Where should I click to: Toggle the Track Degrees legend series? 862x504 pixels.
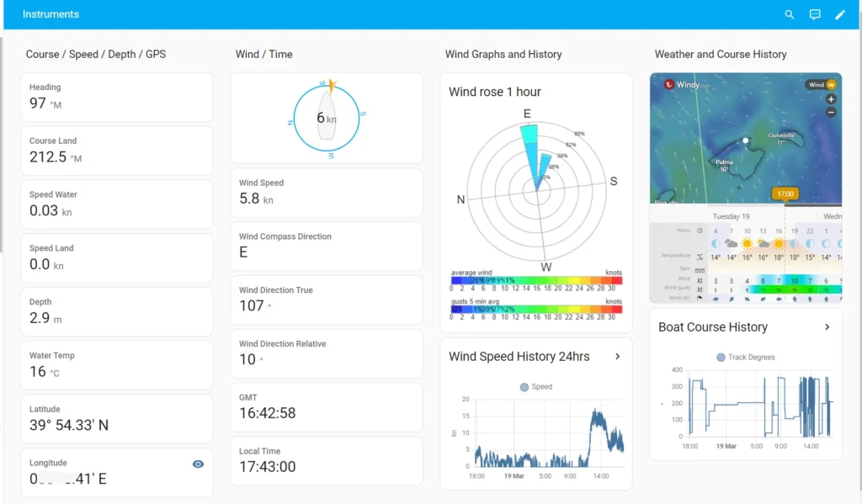point(746,358)
